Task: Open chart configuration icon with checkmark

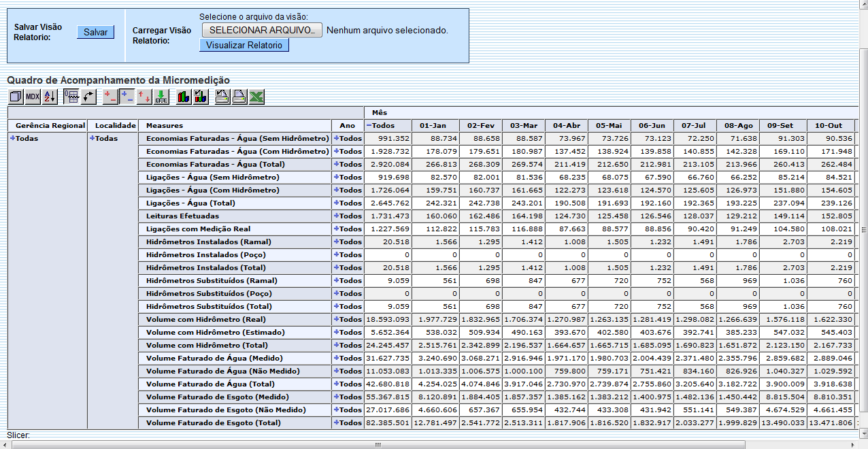Action: (201, 97)
